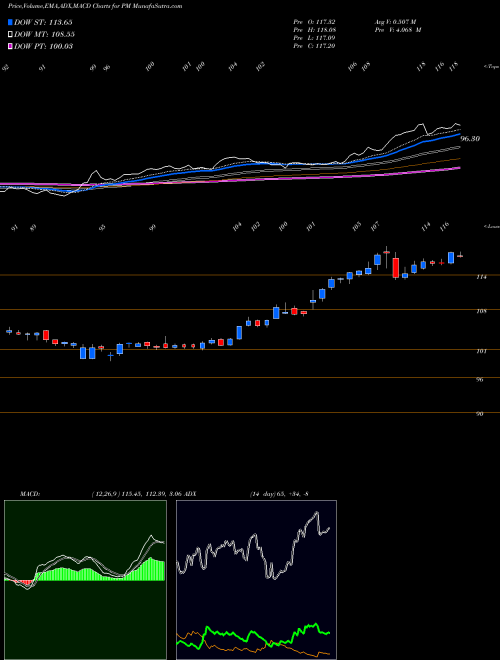
Task: Click the 114 price axis label
Action: 482,277
